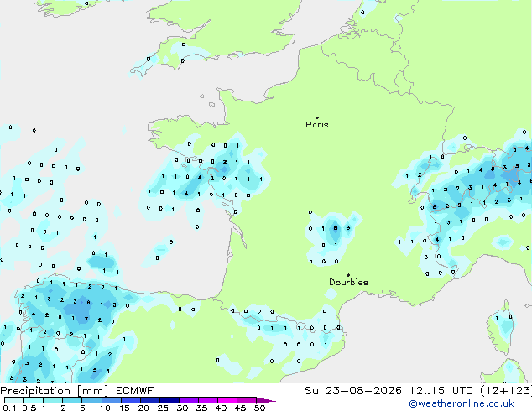
Task: Click the ECMWF model name label
Action: [135, 391]
